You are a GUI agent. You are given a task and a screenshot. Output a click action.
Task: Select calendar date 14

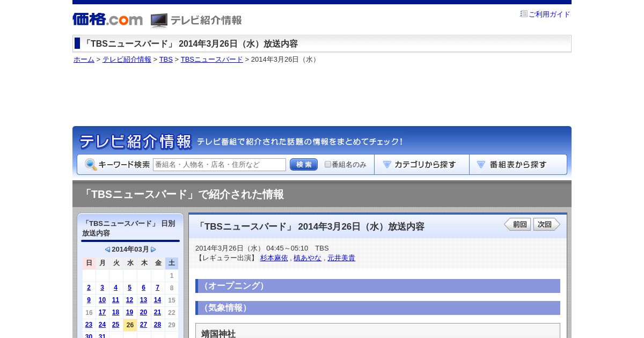click(157, 300)
